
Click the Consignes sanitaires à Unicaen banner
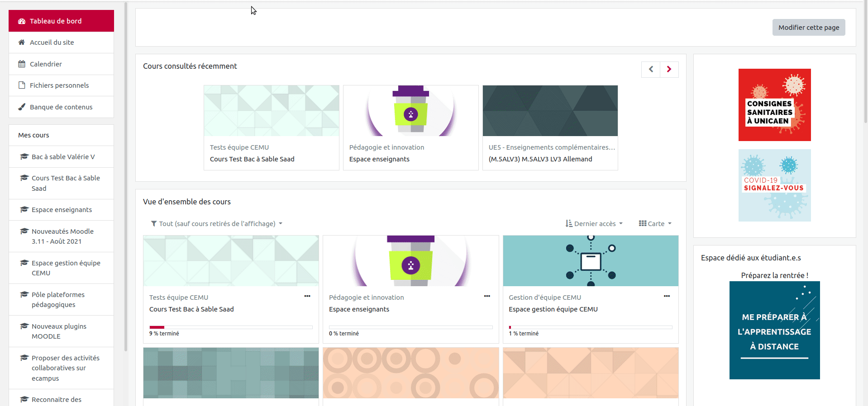coord(774,105)
